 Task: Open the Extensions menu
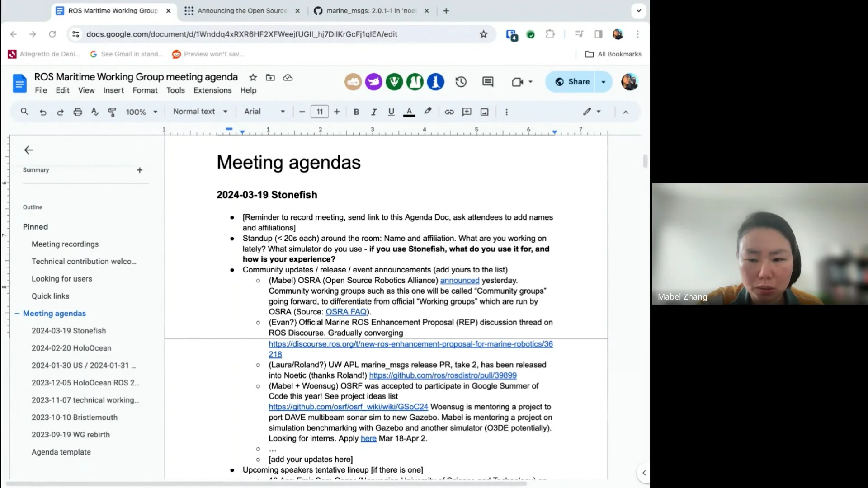point(212,90)
